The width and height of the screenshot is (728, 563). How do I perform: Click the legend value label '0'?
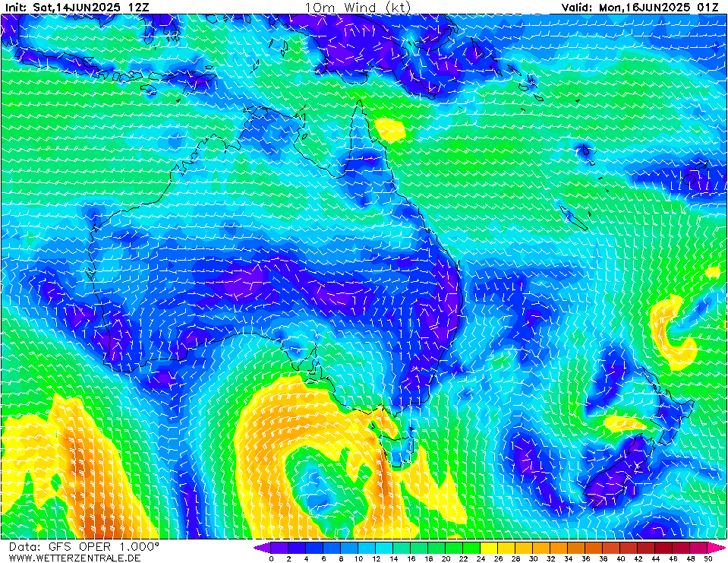tap(271, 558)
